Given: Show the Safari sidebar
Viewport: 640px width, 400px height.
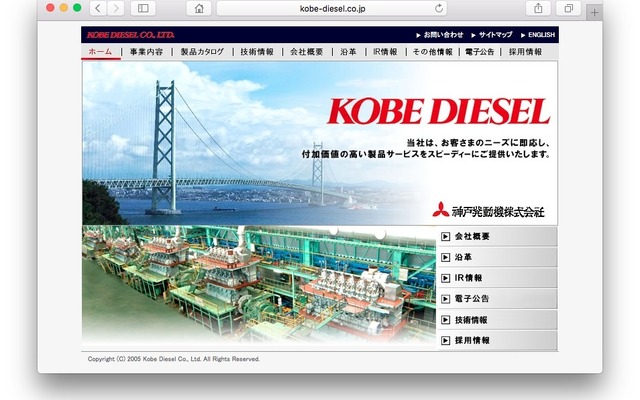Looking at the screenshot, I should 143,8.
